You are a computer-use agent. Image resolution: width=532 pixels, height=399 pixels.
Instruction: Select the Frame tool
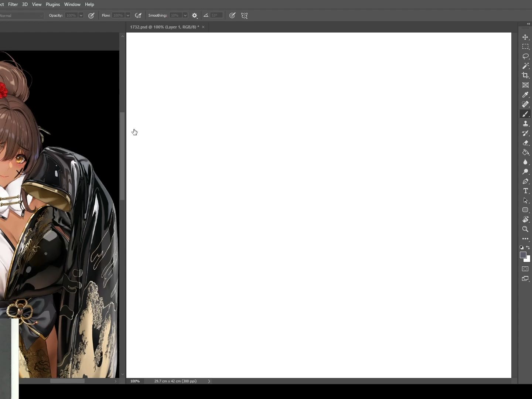(x=525, y=85)
